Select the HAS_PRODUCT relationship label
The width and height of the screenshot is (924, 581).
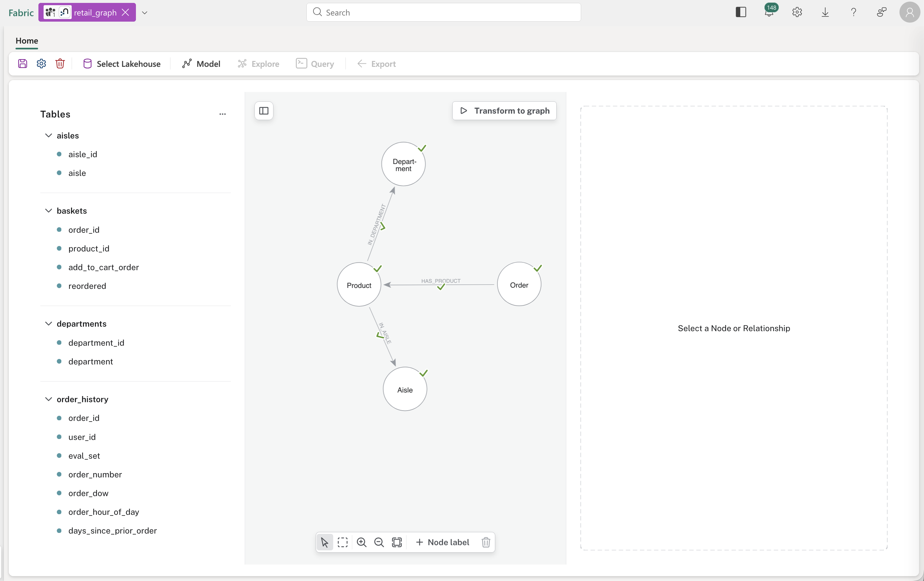(441, 281)
